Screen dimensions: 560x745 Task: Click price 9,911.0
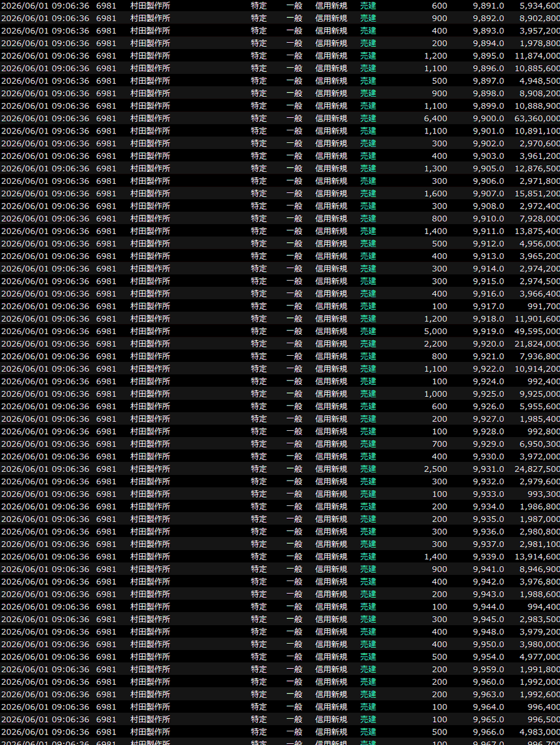(x=488, y=231)
